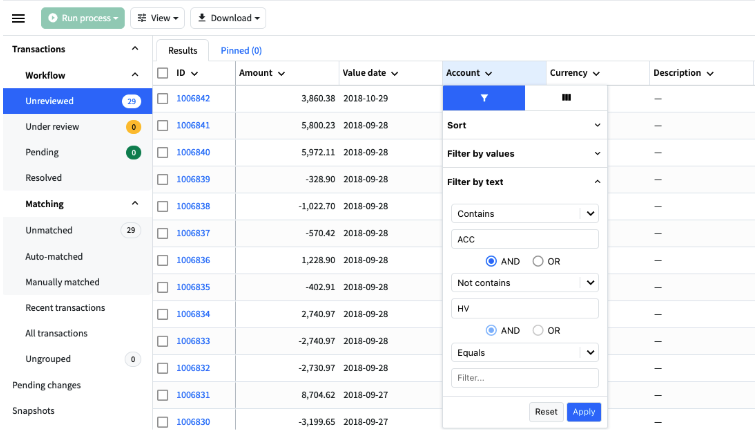Check the row checkbox for 1006841
This screenshot has height=440, width=755.
(163, 126)
